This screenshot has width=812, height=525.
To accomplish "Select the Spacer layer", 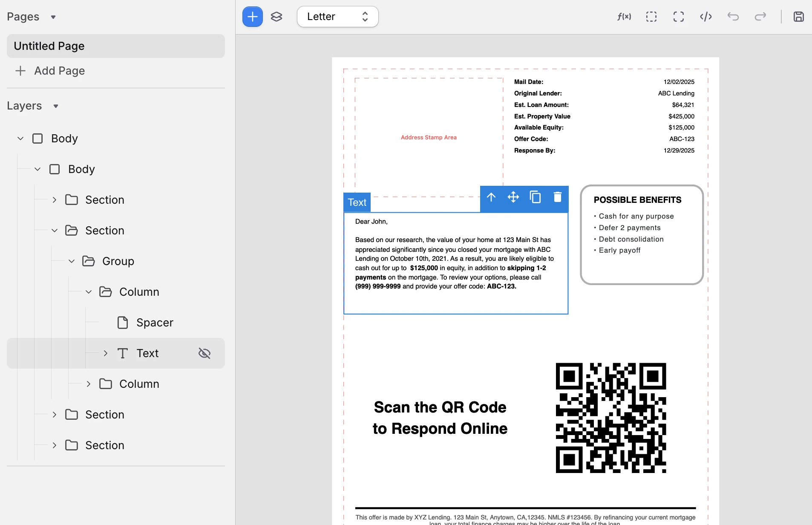I will click(x=154, y=323).
